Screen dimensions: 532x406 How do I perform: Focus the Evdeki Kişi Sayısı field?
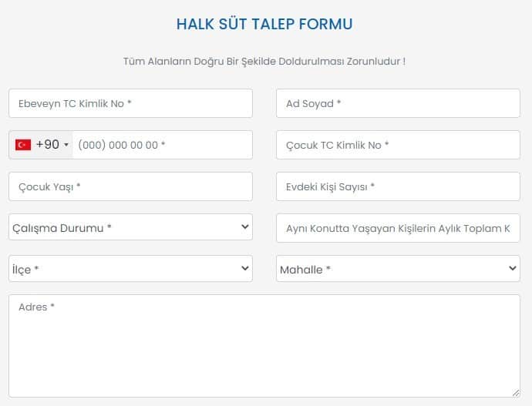pos(398,186)
